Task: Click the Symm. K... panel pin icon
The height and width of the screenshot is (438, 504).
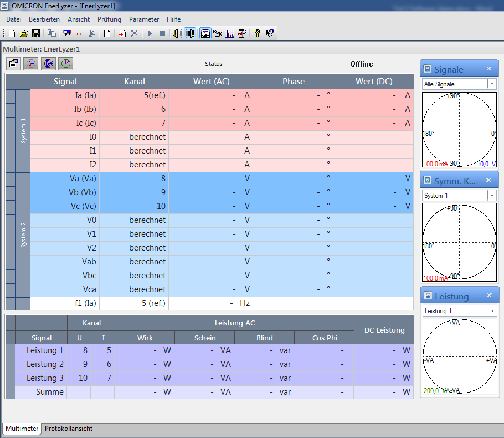Action: 428,180
